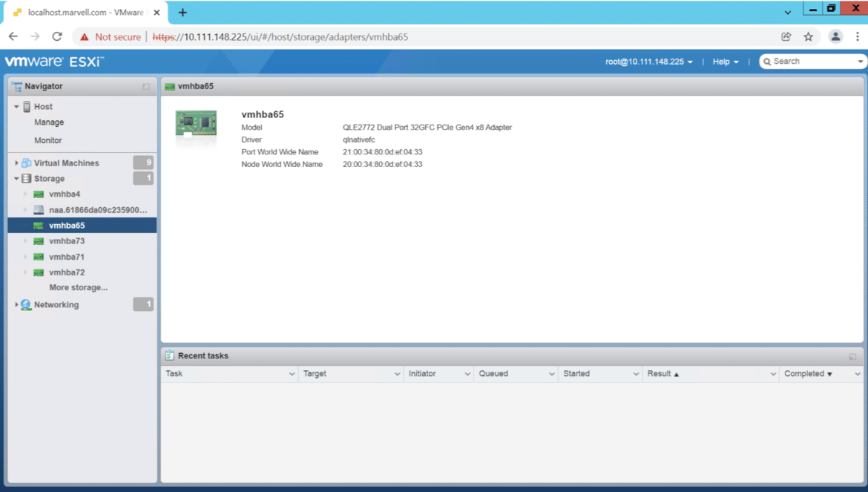Click the vmhba73 adapter icon
Viewport: 868px width, 492px height.
[x=39, y=241]
